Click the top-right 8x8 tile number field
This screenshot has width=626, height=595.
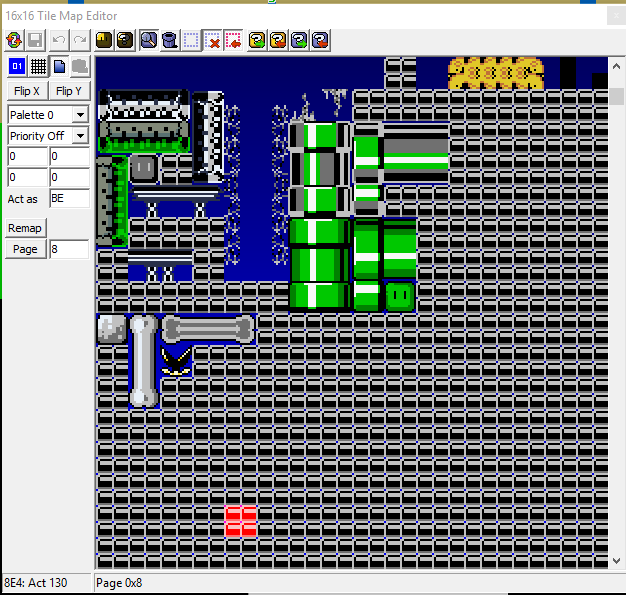(69, 157)
